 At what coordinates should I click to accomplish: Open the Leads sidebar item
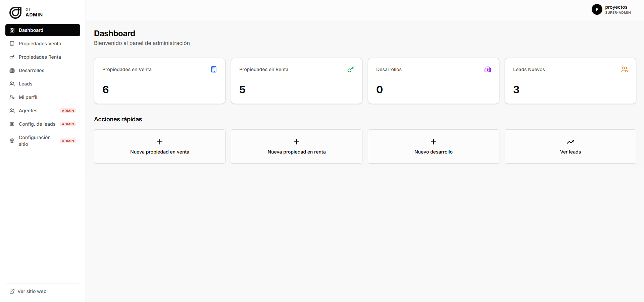click(43, 84)
